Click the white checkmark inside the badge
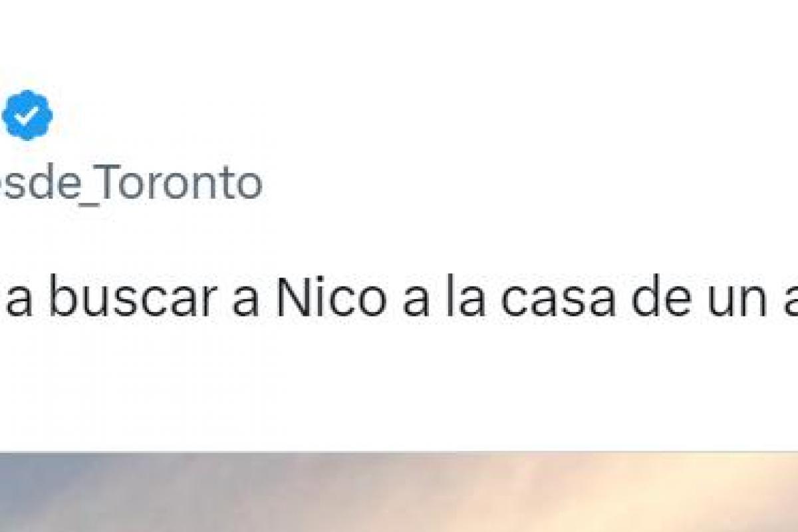 pyautogui.click(x=27, y=116)
